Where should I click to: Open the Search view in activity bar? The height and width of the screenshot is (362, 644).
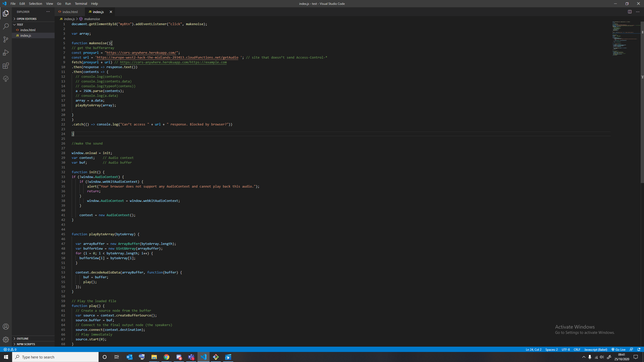click(x=6, y=26)
